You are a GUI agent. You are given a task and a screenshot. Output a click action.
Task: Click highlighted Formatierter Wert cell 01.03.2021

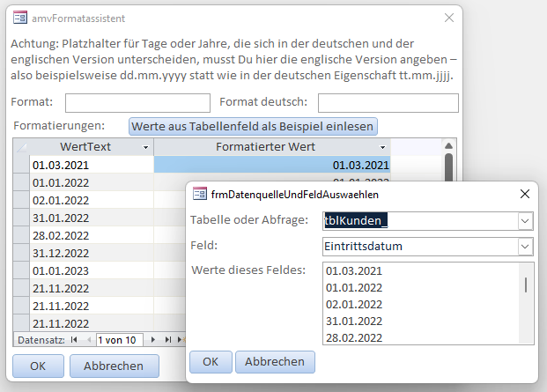272,165
